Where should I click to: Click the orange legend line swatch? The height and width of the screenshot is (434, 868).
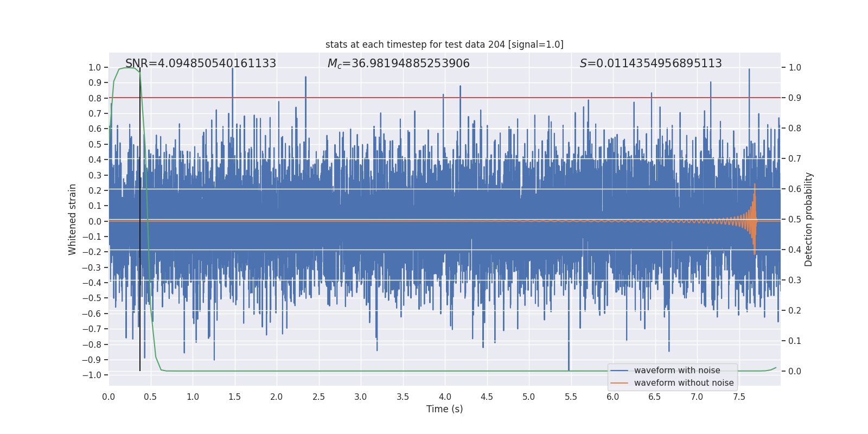[619, 383]
